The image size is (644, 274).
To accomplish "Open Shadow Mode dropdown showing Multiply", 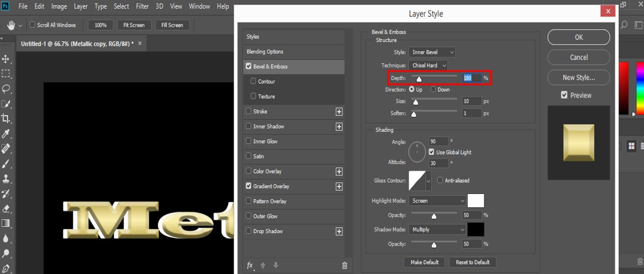I will (437, 229).
